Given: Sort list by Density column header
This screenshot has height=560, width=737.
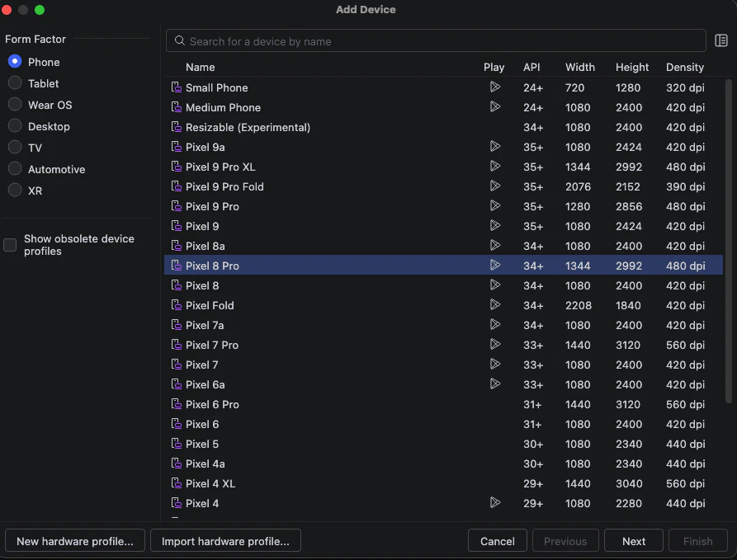Looking at the screenshot, I should coord(685,67).
